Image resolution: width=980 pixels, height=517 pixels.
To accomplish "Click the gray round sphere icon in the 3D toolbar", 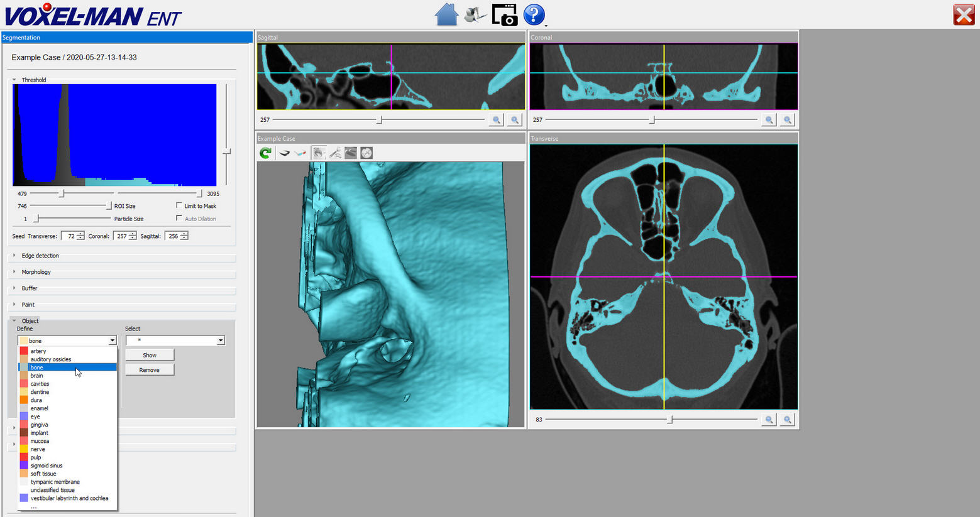I will [x=366, y=153].
